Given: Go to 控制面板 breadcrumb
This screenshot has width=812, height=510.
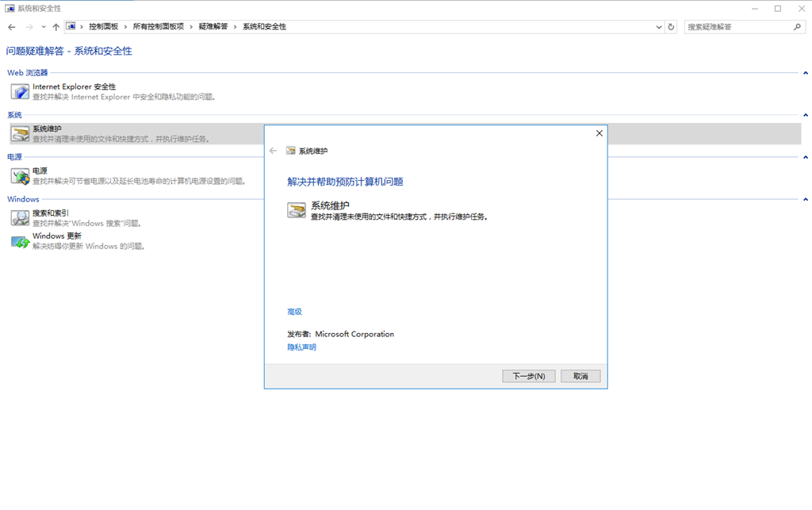Looking at the screenshot, I should (104, 26).
